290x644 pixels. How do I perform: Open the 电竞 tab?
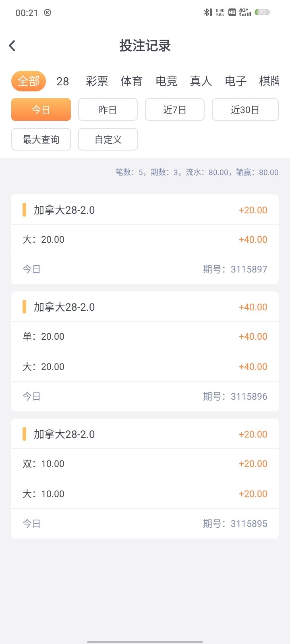tap(166, 81)
